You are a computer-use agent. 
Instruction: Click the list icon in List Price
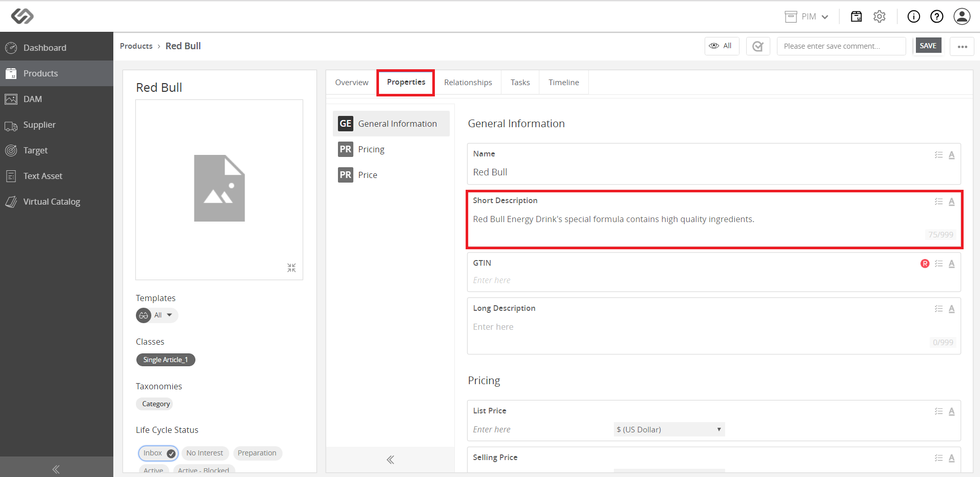[938, 411]
